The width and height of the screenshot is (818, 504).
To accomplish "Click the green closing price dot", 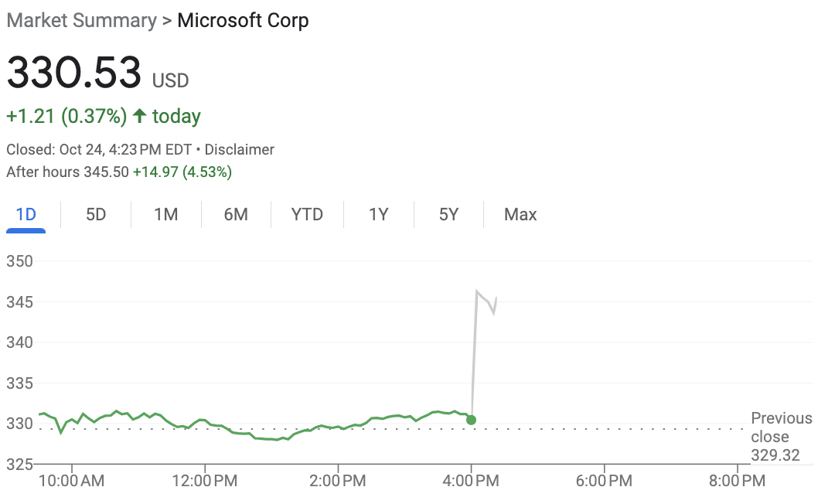I will point(471,420).
